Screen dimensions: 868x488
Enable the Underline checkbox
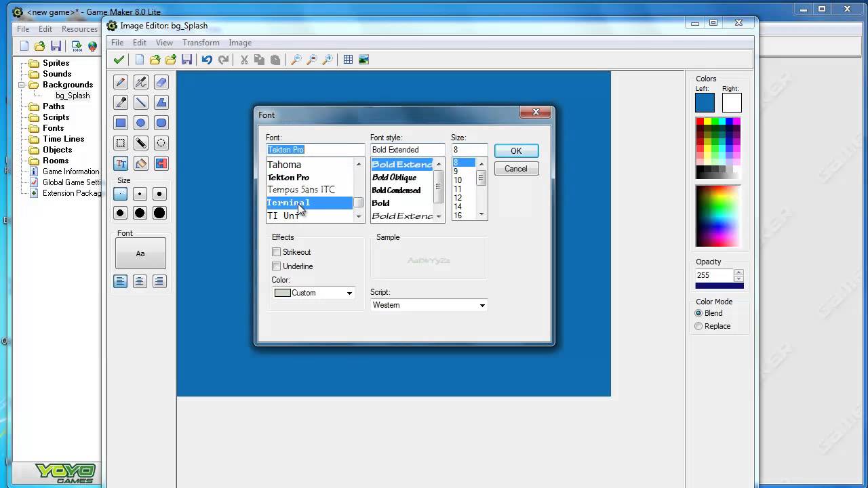[276, 266]
